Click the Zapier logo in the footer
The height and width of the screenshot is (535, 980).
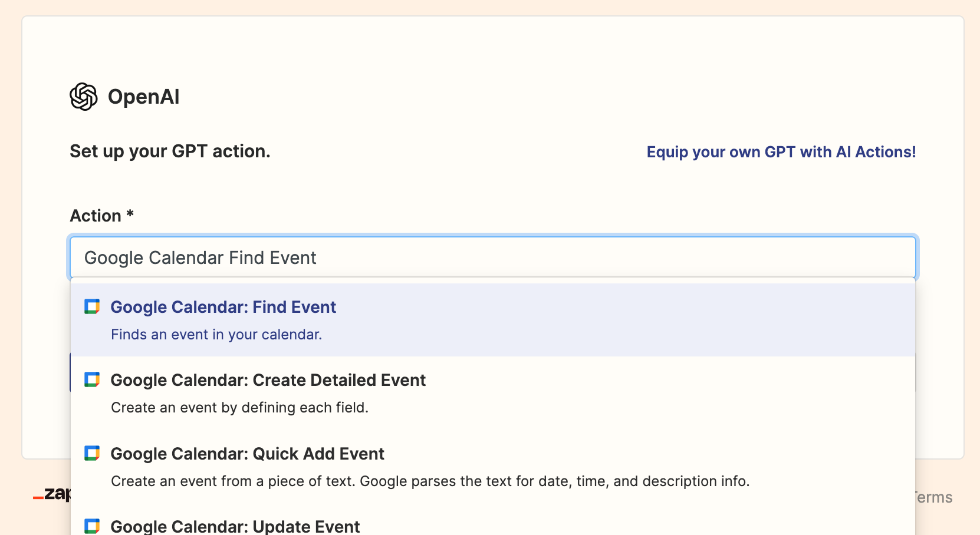(x=52, y=494)
